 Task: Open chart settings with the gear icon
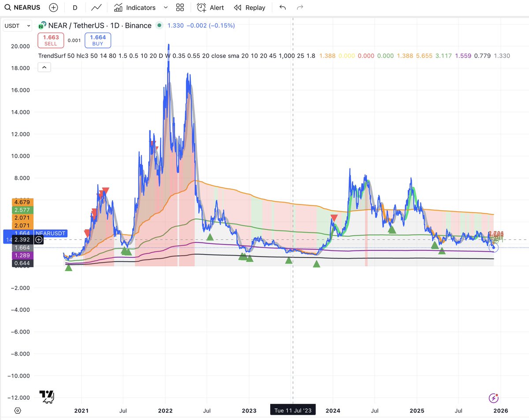(x=17, y=410)
